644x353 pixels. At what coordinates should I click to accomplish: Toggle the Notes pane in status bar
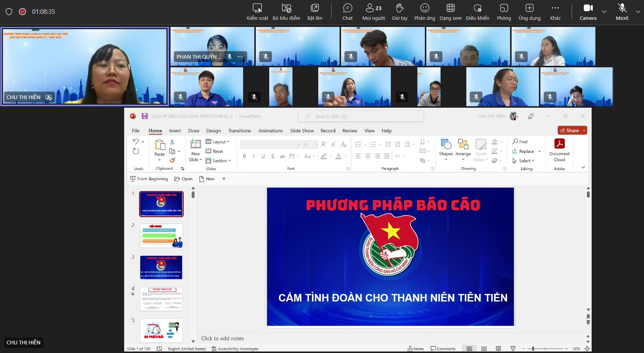415,349
